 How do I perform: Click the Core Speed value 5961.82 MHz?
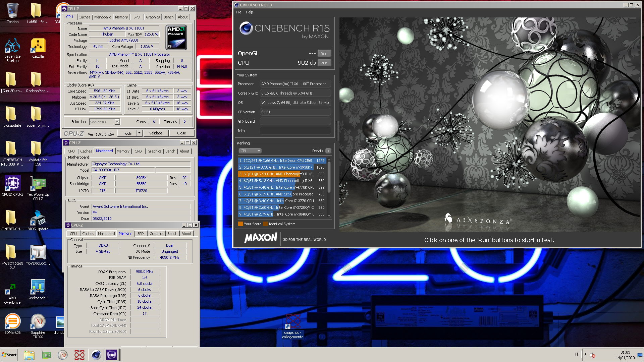coord(105,91)
